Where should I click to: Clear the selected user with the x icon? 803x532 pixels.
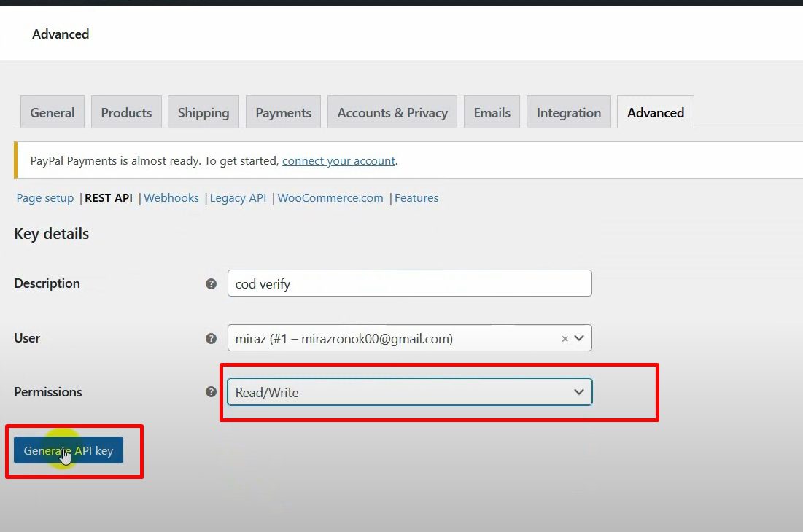(565, 338)
